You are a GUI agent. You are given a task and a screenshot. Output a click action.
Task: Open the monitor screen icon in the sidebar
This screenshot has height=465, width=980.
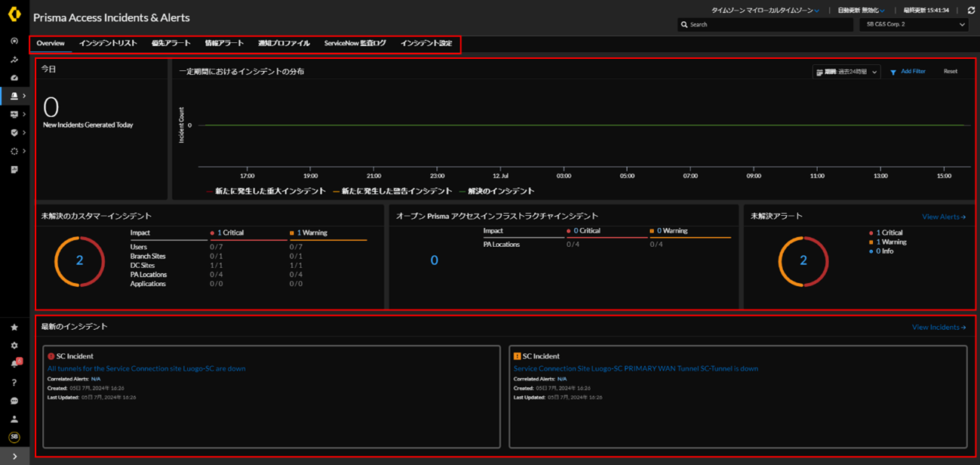(x=14, y=114)
